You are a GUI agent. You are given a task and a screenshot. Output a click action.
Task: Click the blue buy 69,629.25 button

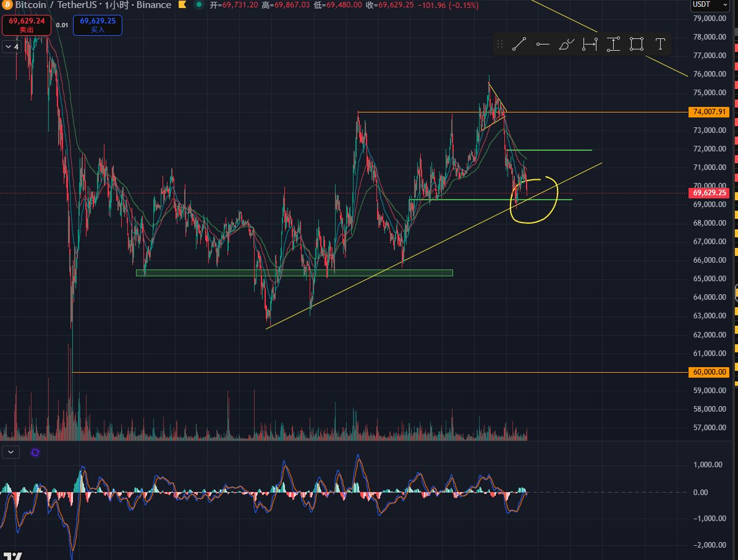point(98,25)
